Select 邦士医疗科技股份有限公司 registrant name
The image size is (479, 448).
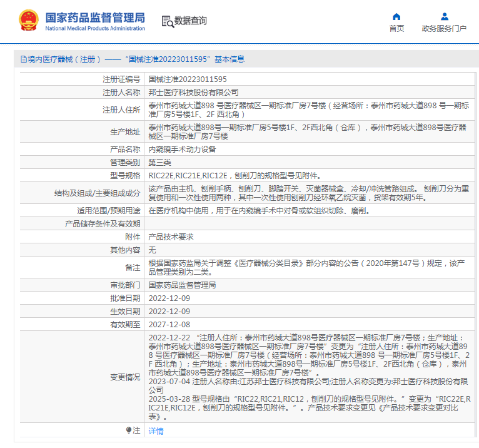pos(193,93)
